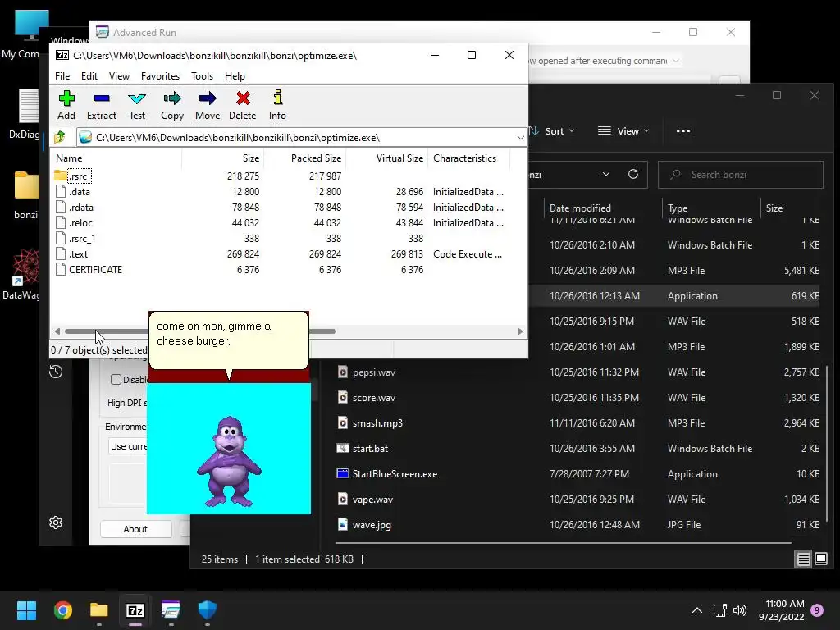
Task: Show hidden system tray icons
Action: (697, 610)
